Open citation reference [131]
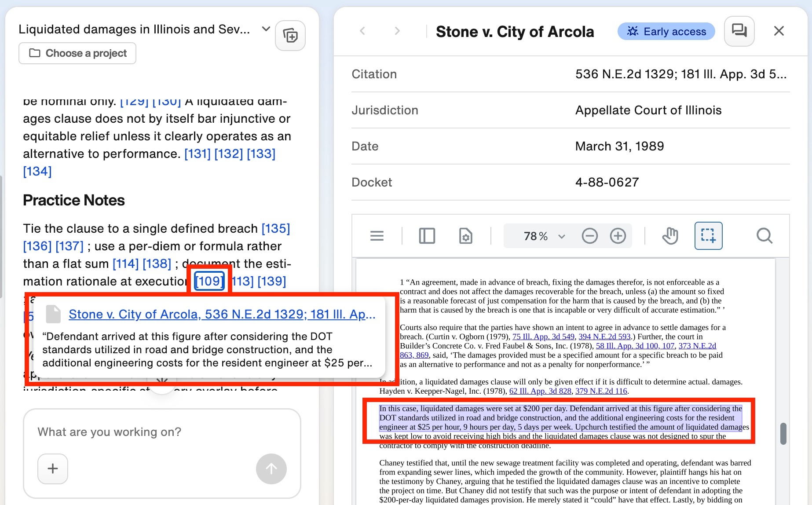 point(198,154)
